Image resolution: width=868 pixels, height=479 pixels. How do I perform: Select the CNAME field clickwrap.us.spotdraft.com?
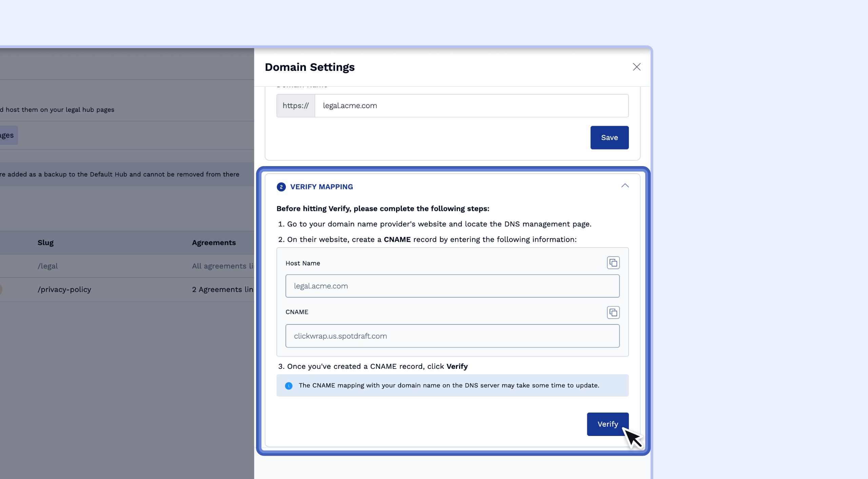coord(452,336)
